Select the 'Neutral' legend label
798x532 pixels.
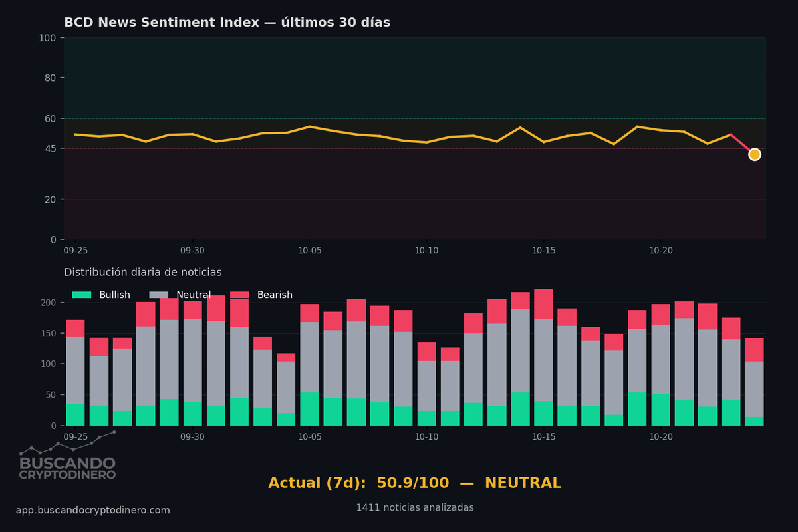(194, 295)
